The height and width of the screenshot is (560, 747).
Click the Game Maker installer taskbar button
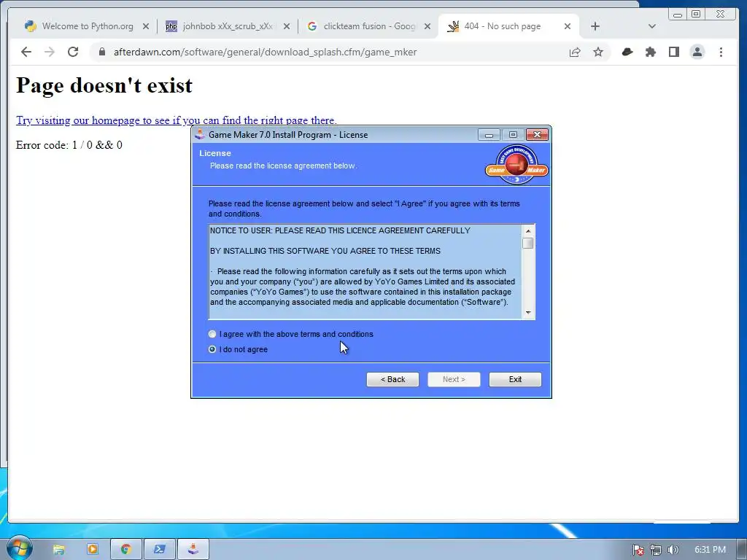pos(193,550)
